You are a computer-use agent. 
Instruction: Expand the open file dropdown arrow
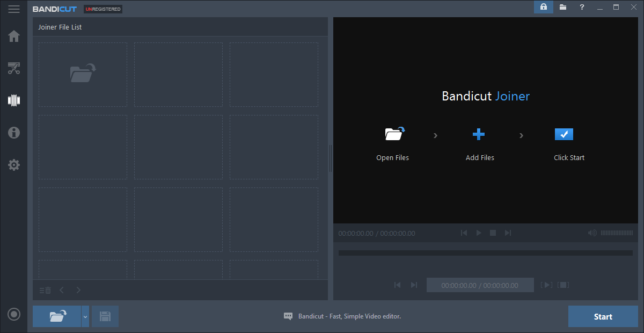coord(85,316)
